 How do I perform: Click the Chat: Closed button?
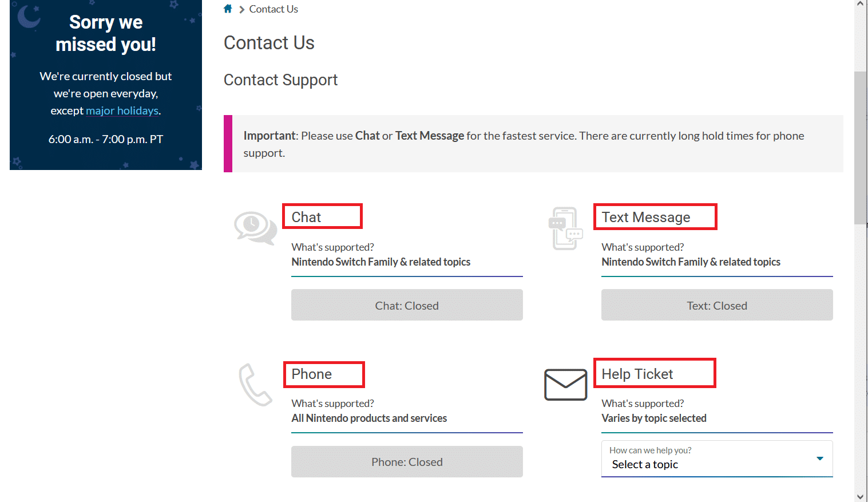click(x=407, y=305)
